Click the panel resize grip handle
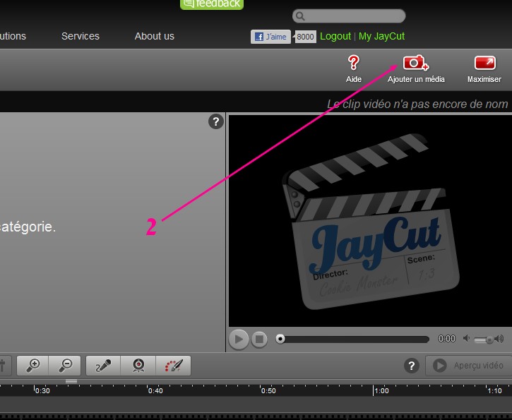Screen dimensions: 512x420 click(x=71, y=381)
